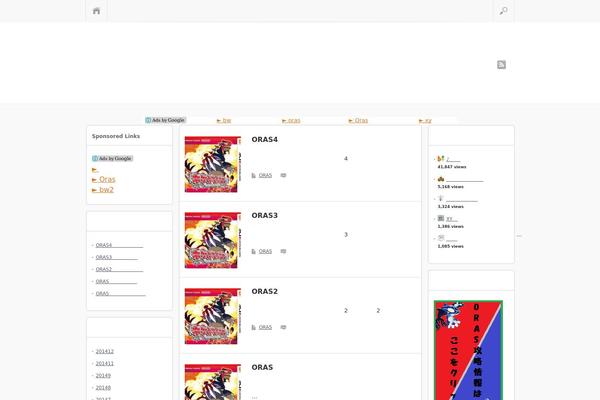Click the icon of the 3,324 views post

tap(441, 198)
